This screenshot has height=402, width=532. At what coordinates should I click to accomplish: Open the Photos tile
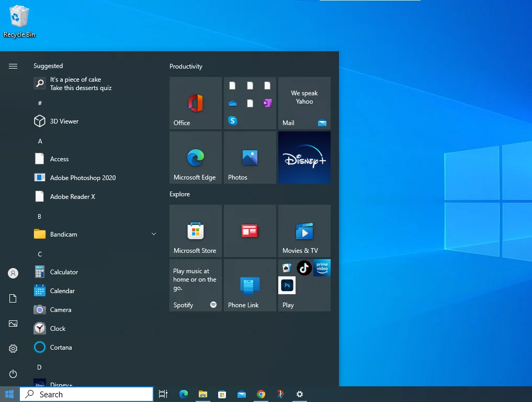pyautogui.click(x=250, y=158)
